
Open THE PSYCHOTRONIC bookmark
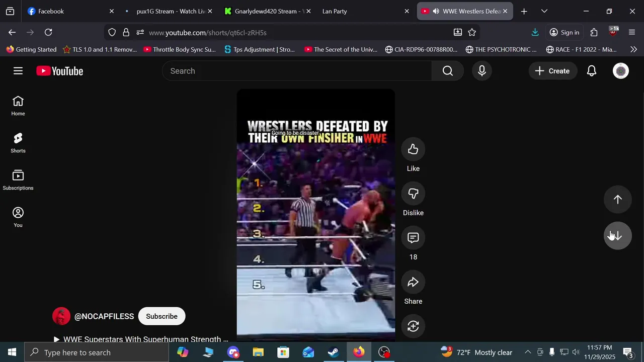coord(501,49)
